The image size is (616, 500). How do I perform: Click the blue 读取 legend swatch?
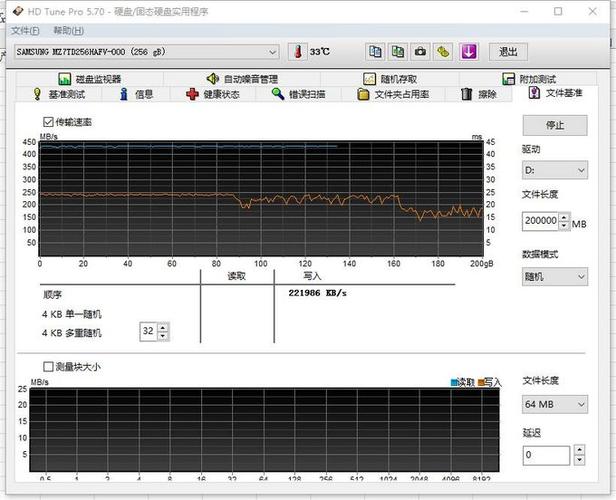[454, 382]
